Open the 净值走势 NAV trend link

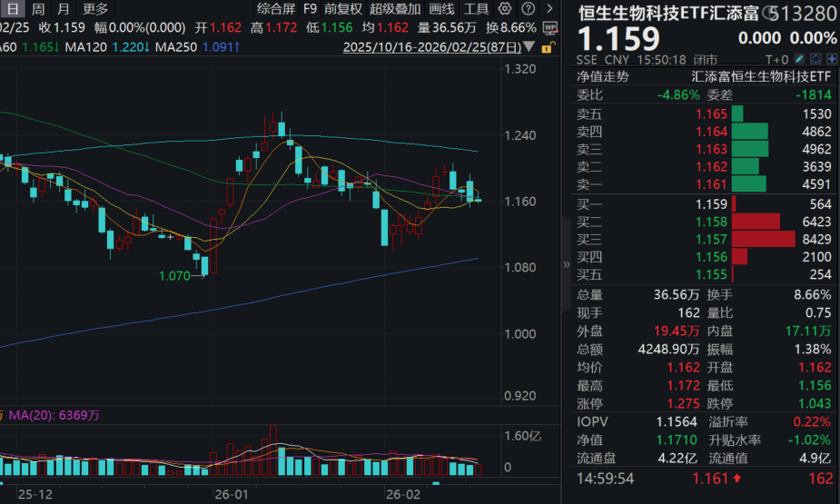[602, 76]
